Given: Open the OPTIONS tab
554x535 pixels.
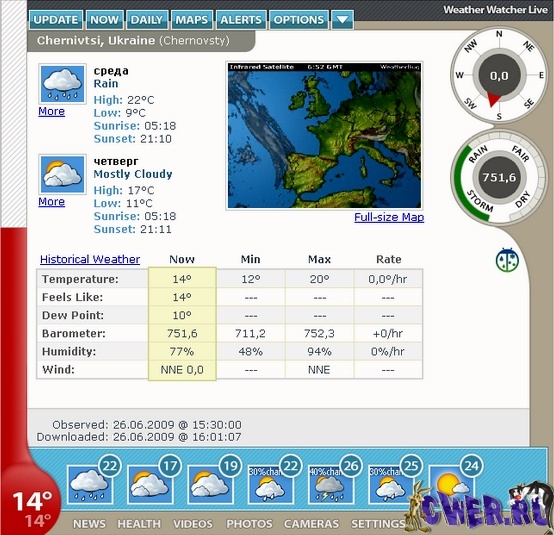Looking at the screenshot, I should [x=299, y=20].
